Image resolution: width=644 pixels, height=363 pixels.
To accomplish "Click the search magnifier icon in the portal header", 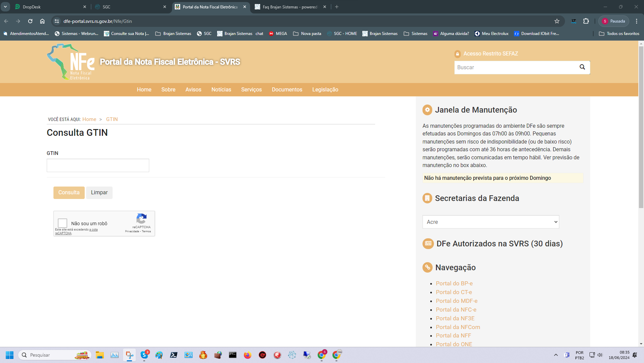I will pos(582,67).
